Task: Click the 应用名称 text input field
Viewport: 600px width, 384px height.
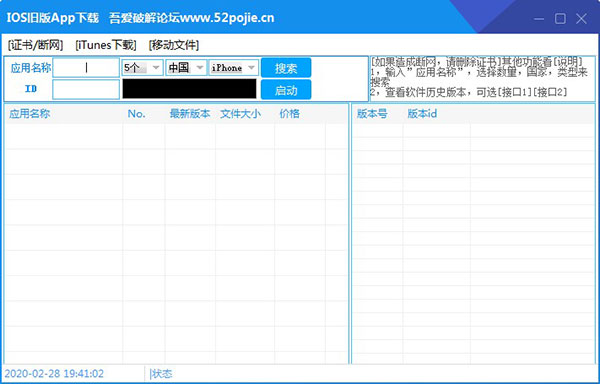Action: pos(86,68)
